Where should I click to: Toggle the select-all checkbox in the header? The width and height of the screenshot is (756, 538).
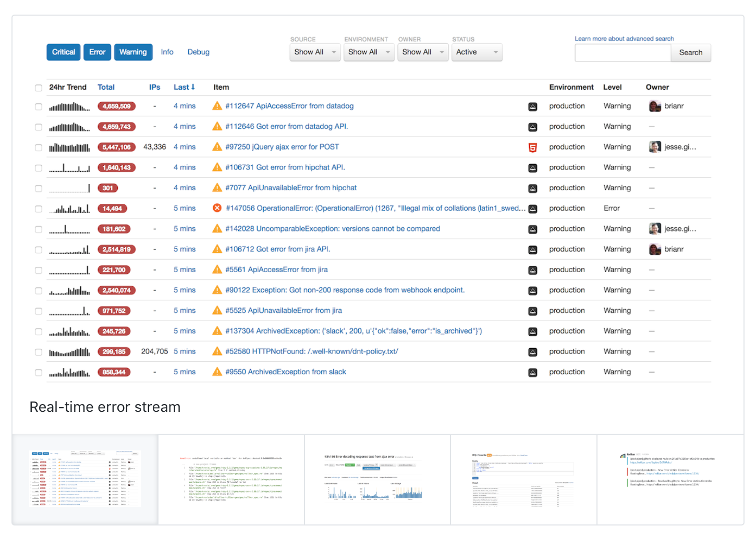coord(39,88)
